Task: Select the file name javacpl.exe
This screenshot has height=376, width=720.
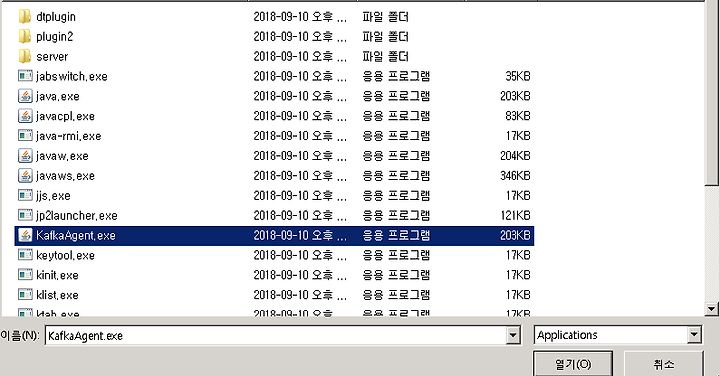Action: [65, 116]
